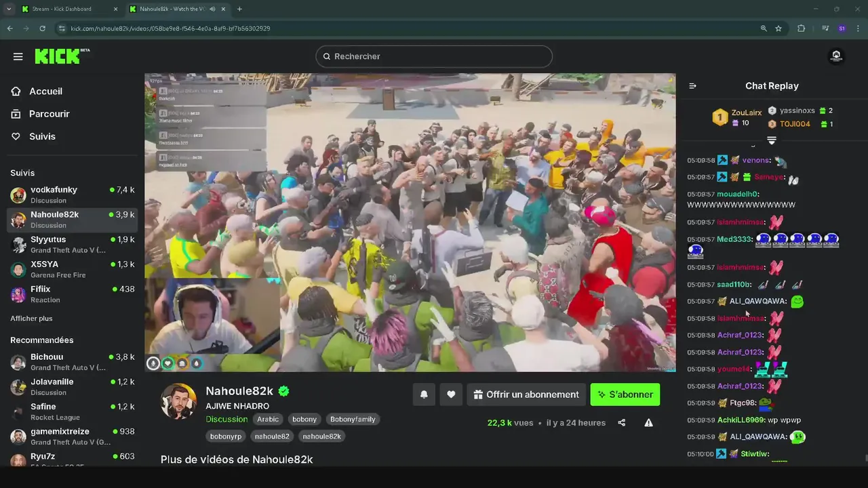The height and width of the screenshot is (488, 868).
Task: Open the Chrome three-dot menu
Action: (x=859, y=28)
